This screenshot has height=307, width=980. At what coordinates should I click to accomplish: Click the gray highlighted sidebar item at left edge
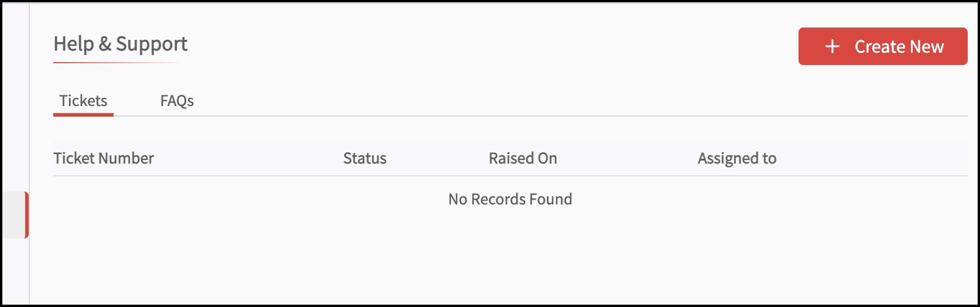[x=13, y=215]
